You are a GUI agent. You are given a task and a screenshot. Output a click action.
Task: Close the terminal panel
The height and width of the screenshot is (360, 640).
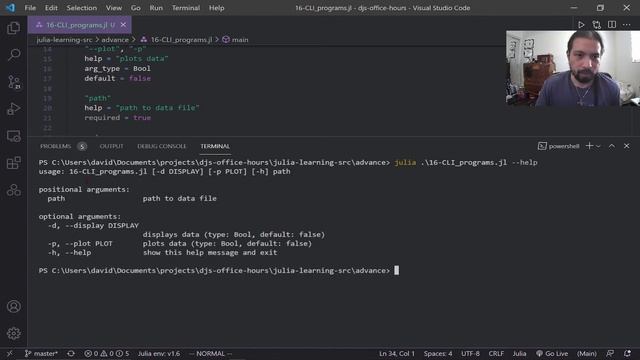[x=627, y=146]
